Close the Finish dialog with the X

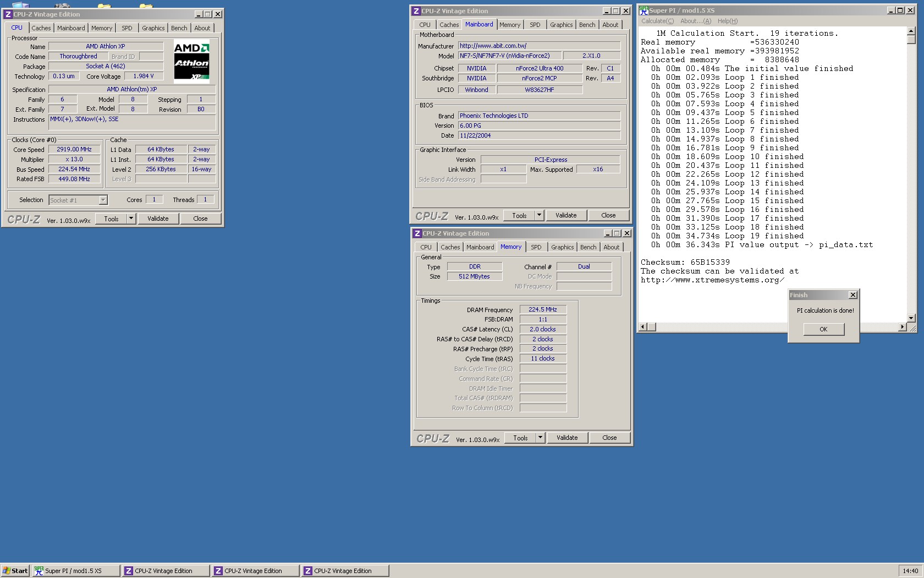tap(853, 295)
